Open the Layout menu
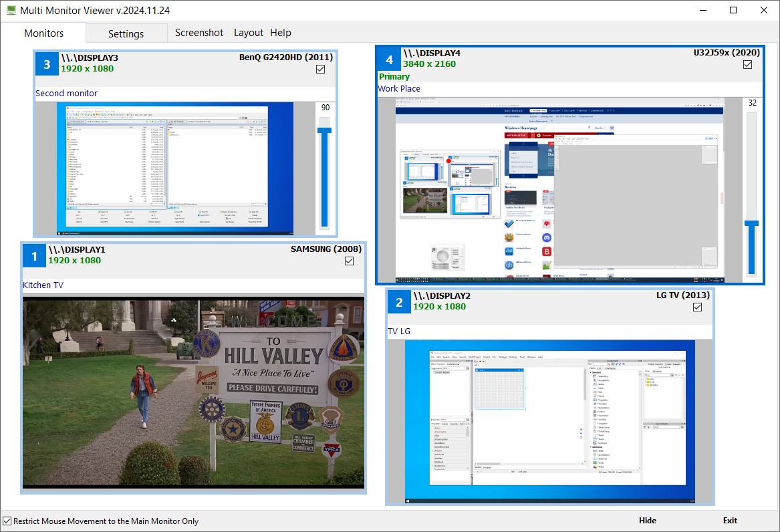This screenshot has height=532, width=780. 249,33
